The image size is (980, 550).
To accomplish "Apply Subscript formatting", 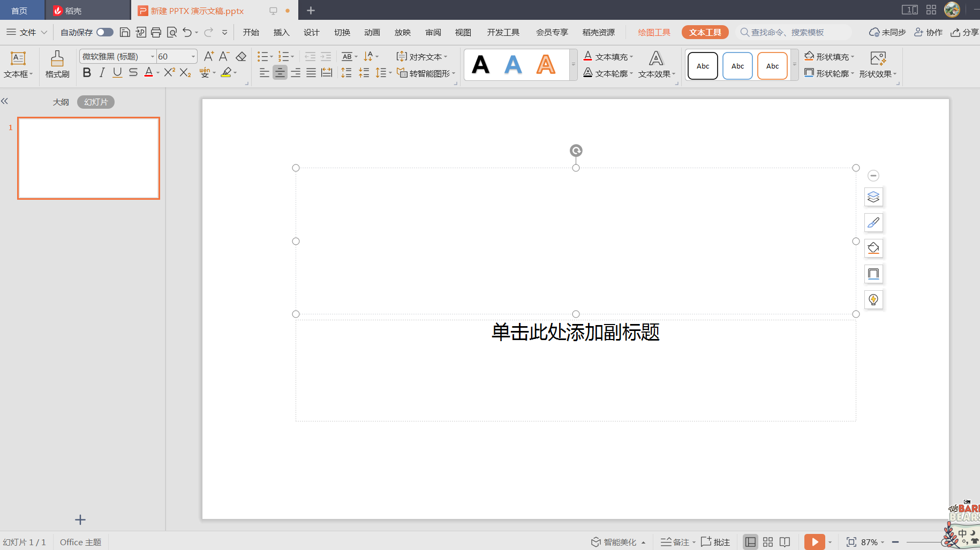I will pyautogui.click(x=185, y=72).
